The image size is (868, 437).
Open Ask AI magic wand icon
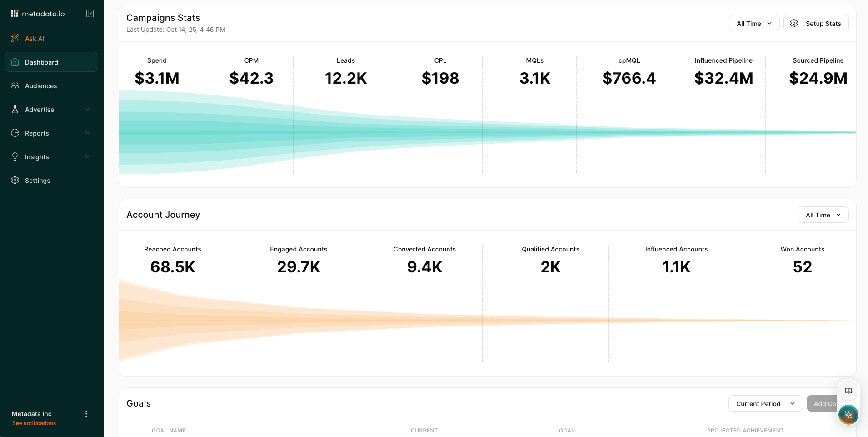pos(15,38)
